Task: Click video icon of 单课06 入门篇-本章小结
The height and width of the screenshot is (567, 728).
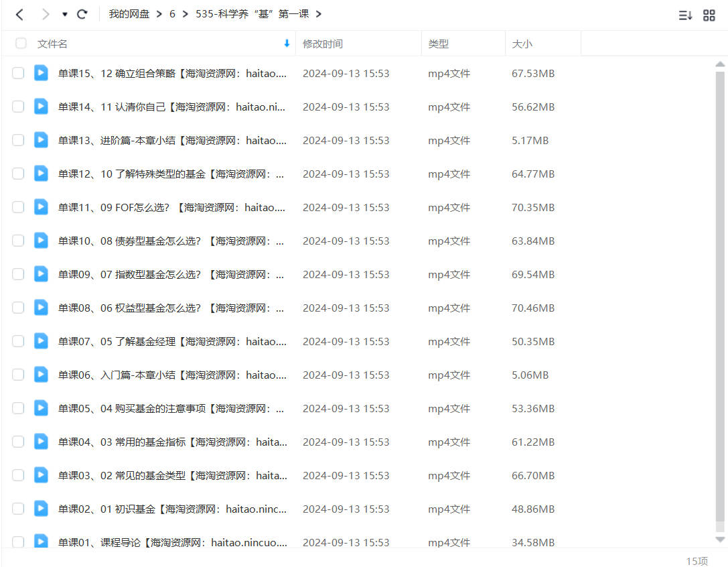Action: point(41,375)
